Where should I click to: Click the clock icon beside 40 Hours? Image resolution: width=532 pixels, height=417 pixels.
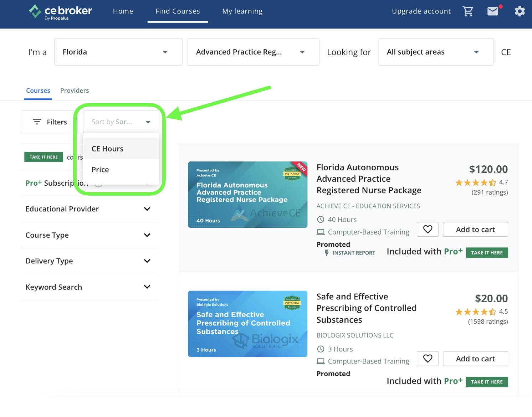(321, 220)
